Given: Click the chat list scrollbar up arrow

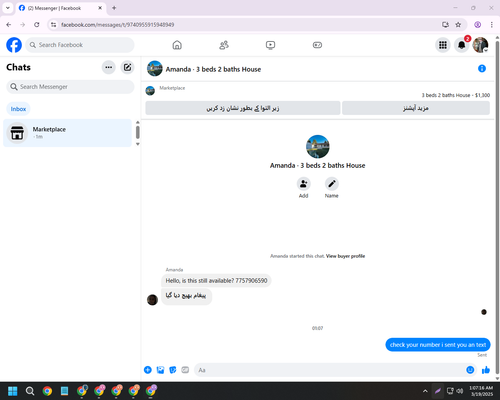Looking at the screenshot, I should tap(138, 122).
